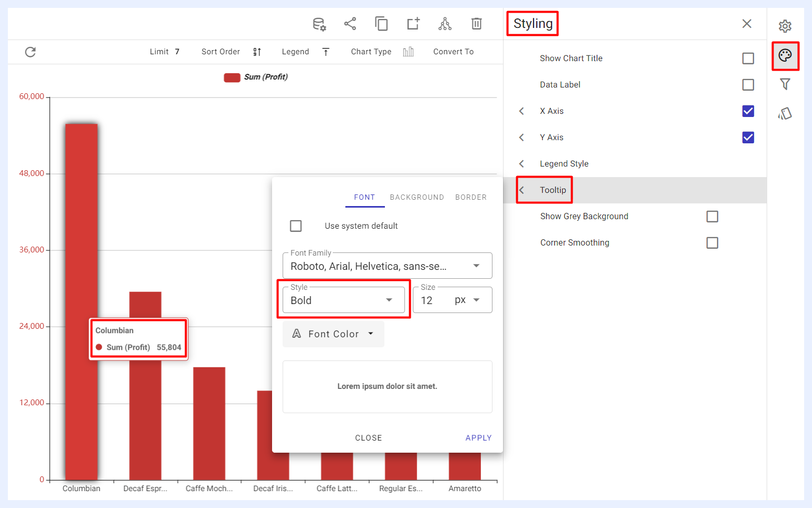Click the Limit value 7
The height and width of the screenshot is (508, 812).
tap(177, 52)
